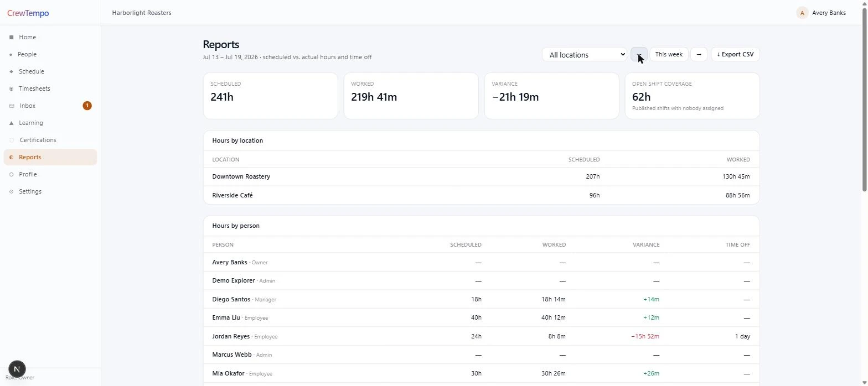Click the Riverside Café location row
The image size is (868, 386).
click(x=481, y=195)
